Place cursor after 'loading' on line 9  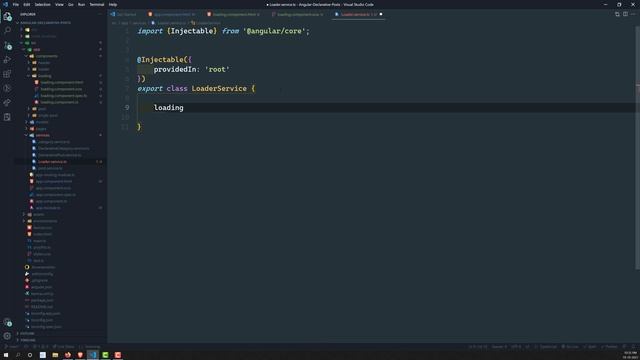[184, 108]
